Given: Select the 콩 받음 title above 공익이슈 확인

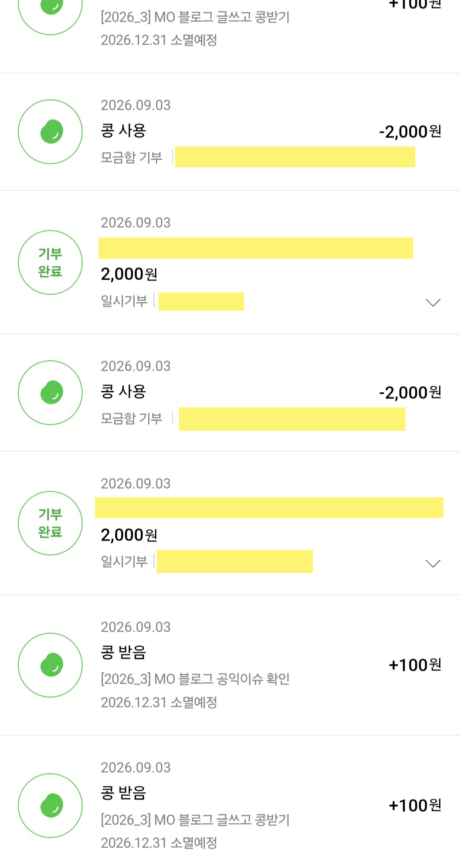Looking at the screenshot, I should (124, 652).
